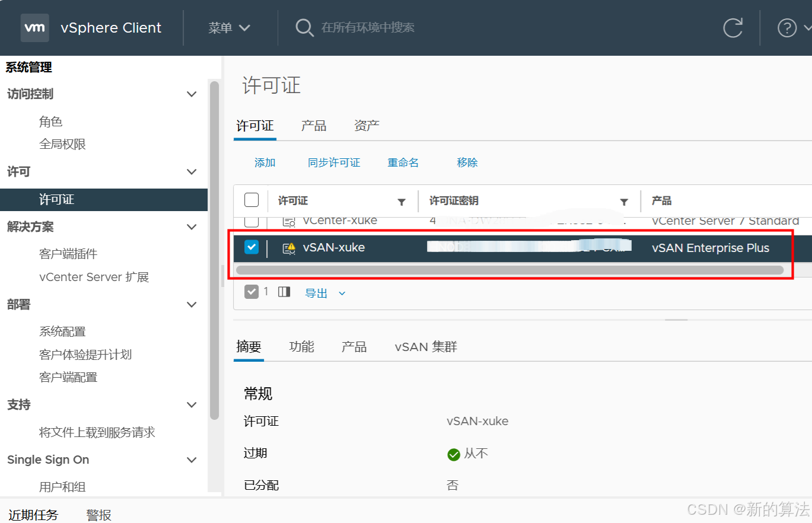Collapse the 许可 section
This screenshot has width=812, height=523.
coord(192,172)
